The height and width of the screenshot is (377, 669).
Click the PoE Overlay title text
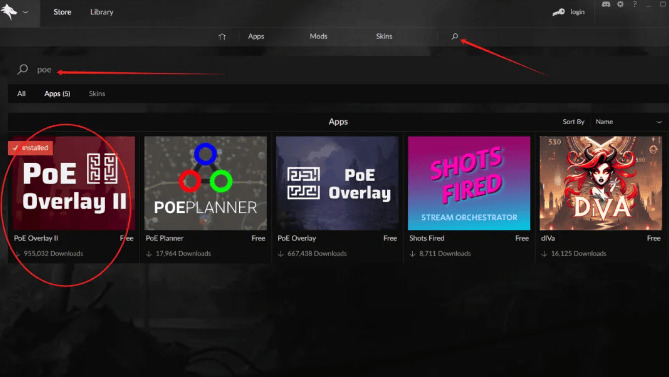[297, 238]
